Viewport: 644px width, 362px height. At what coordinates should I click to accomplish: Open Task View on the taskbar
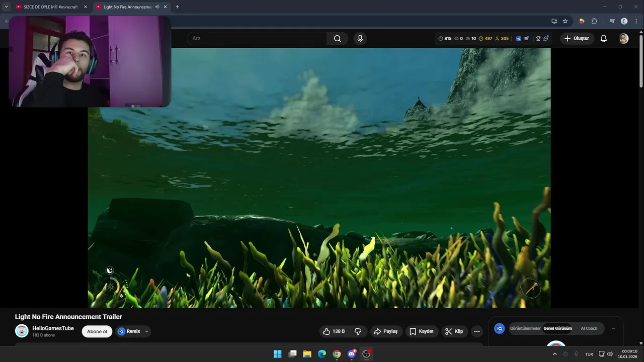coord(292,354)
